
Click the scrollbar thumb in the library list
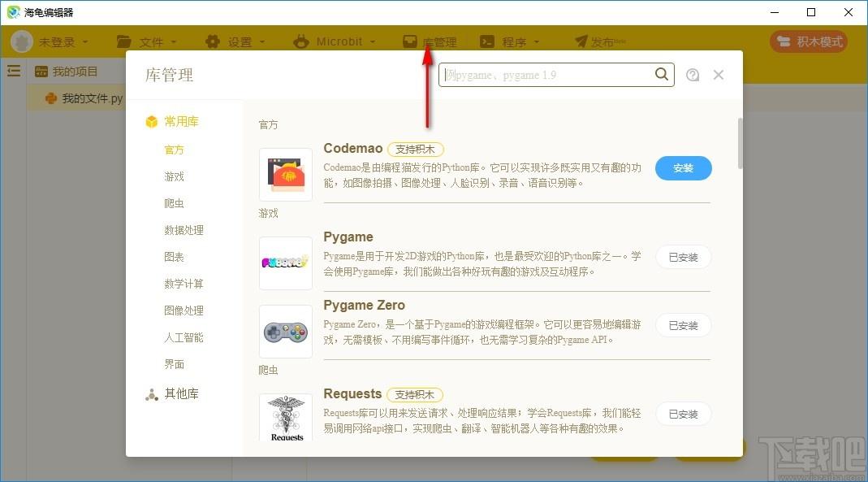(x=741, y=143)
